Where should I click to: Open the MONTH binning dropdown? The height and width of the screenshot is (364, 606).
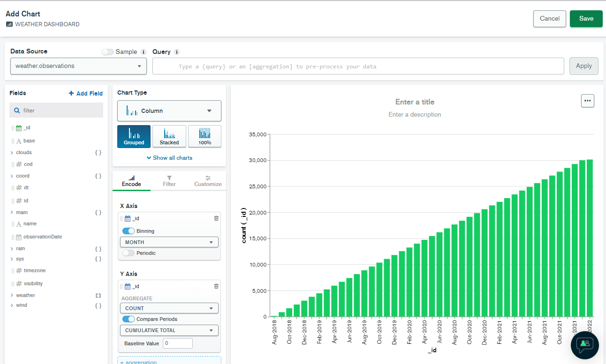pos(169,242)
